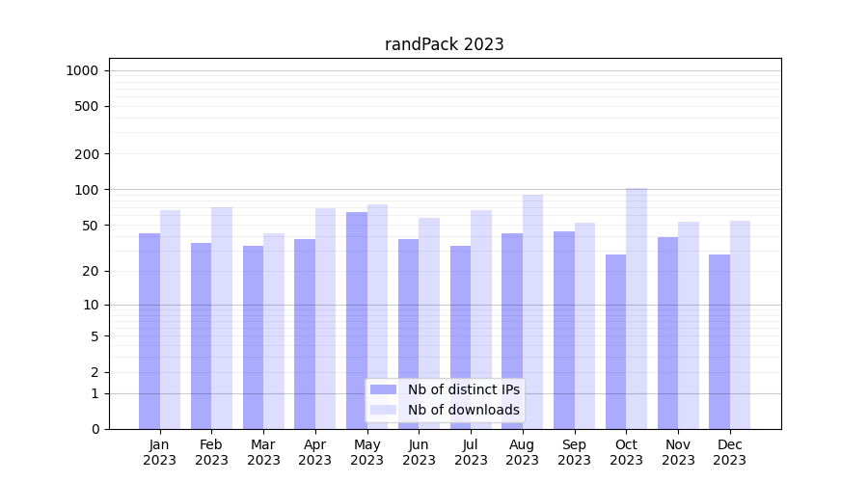Select the 0 y-axis tick label
This screenshot has width=868, height=482.
click(95, 429)
